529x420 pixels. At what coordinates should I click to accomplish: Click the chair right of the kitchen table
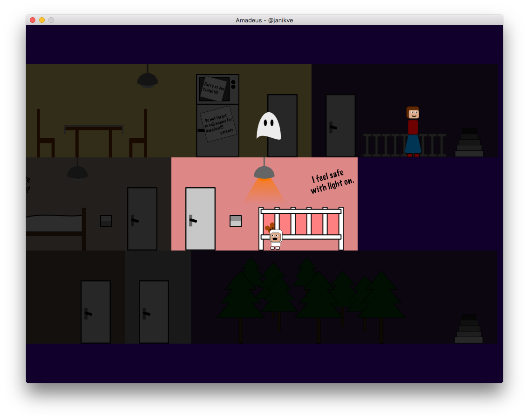(x=138, y=133)
